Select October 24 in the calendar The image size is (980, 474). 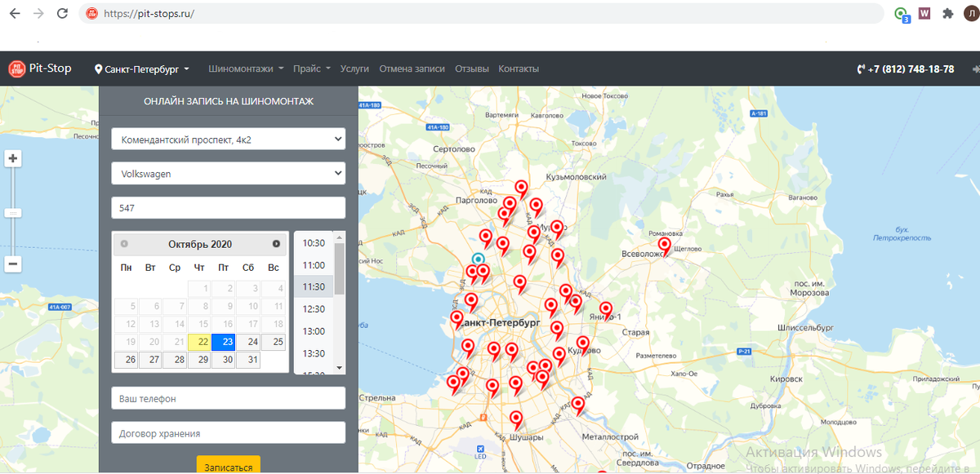(248, 342)
